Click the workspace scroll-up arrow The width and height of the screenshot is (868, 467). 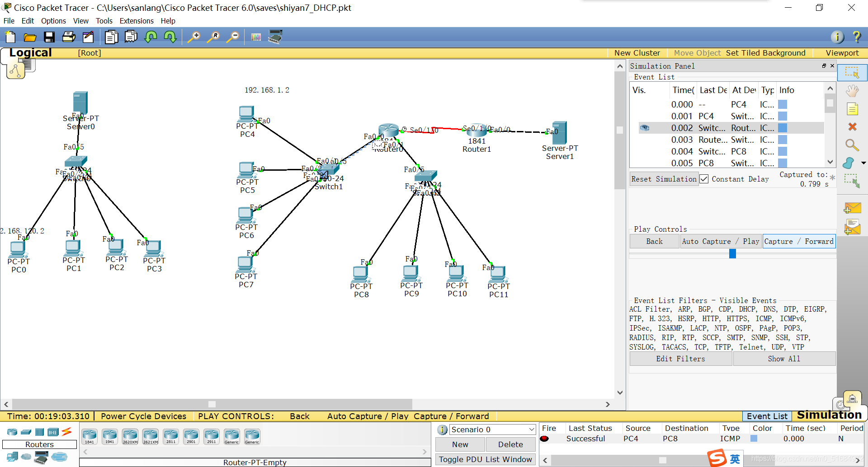[x=620, y=66]
